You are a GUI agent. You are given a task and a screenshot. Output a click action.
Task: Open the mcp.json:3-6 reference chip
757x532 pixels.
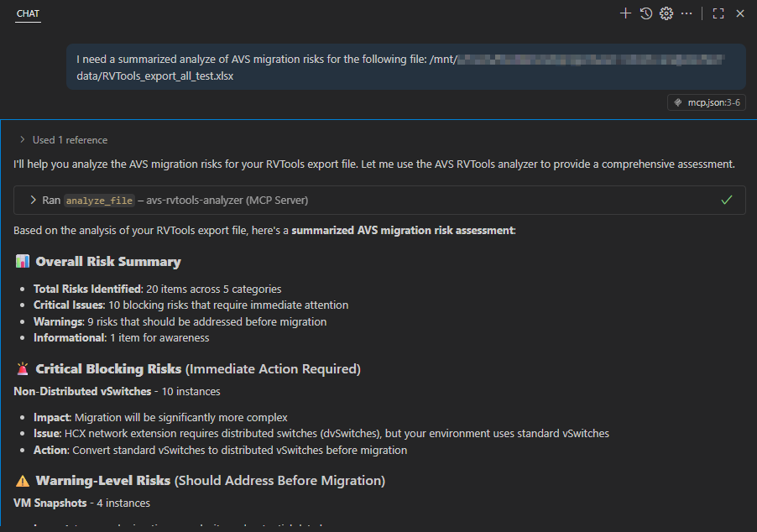click(x=707, y=102)
